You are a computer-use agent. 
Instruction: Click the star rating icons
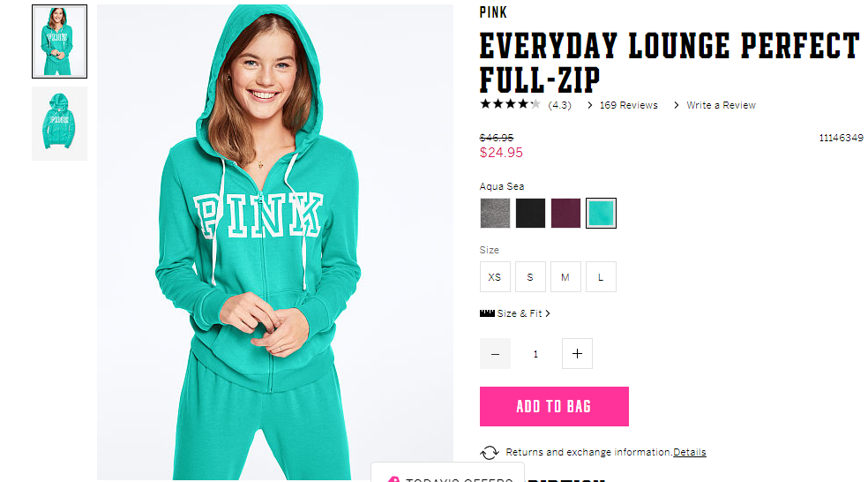(510, 104)
